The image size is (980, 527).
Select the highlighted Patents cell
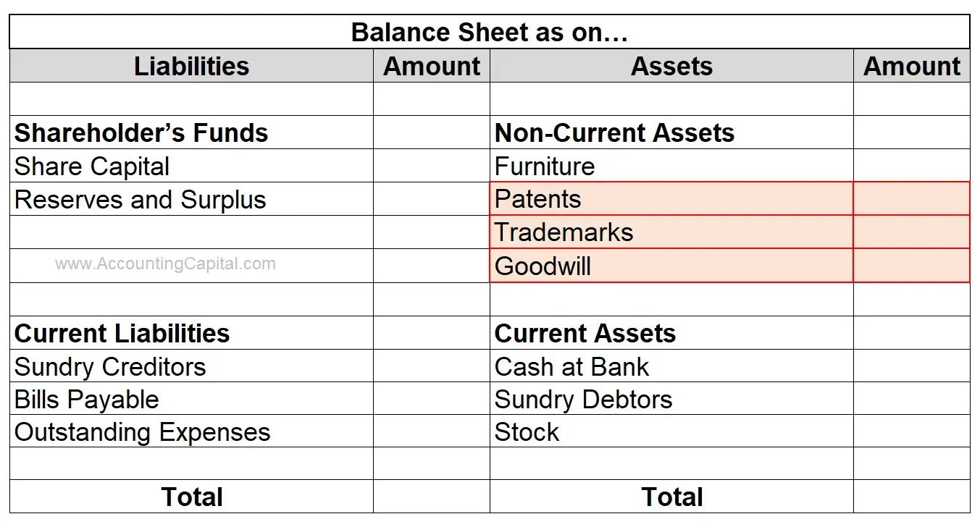[x=671, y=198]
